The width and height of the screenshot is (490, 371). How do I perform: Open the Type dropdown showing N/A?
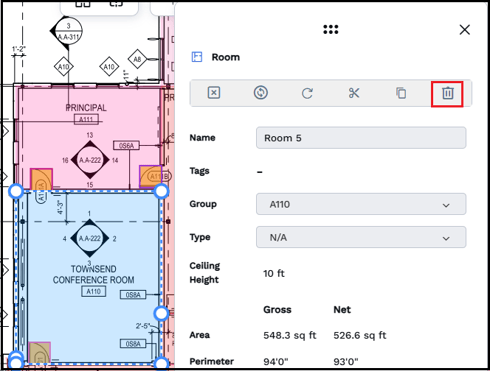[361, 237]
